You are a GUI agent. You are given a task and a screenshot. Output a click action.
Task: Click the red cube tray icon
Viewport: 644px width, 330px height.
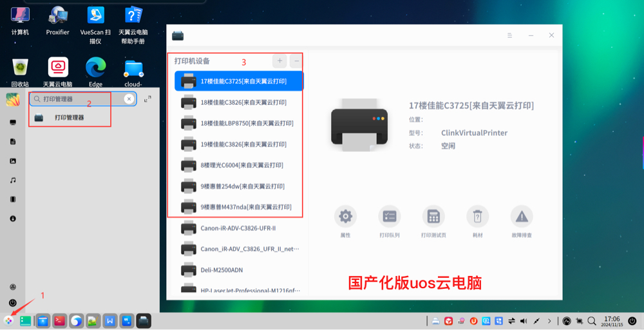(x=449, y=321)
